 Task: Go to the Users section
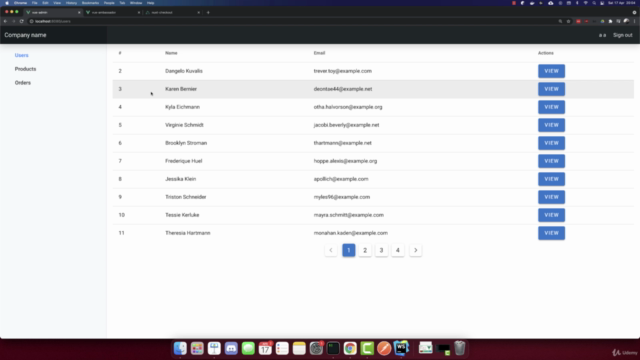(x=22, y=55)
